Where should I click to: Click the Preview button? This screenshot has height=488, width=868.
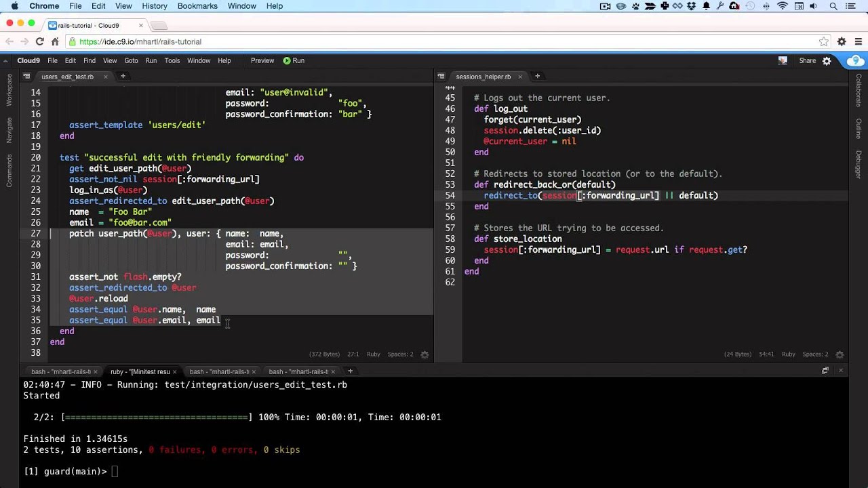click(x=262, y=60)
